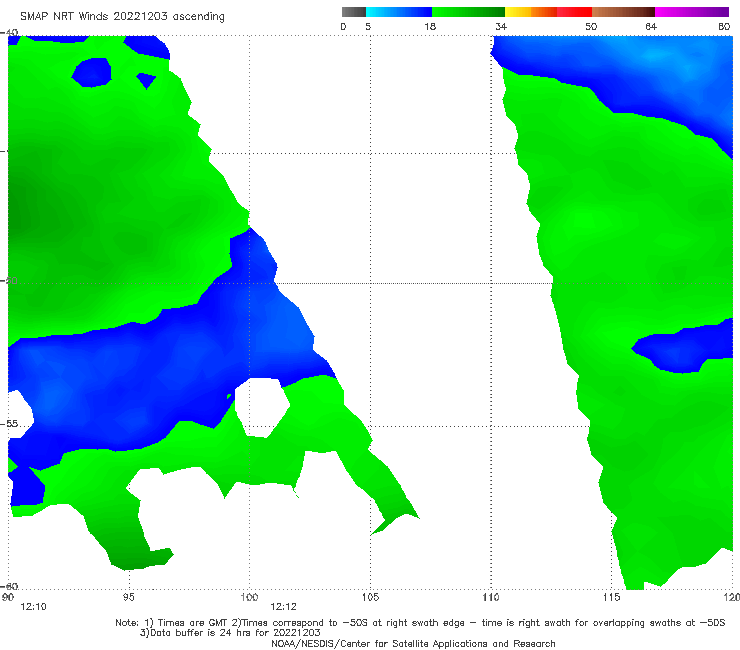Click the cyan-to-blue segment of the color bar

tap(399, 12)
